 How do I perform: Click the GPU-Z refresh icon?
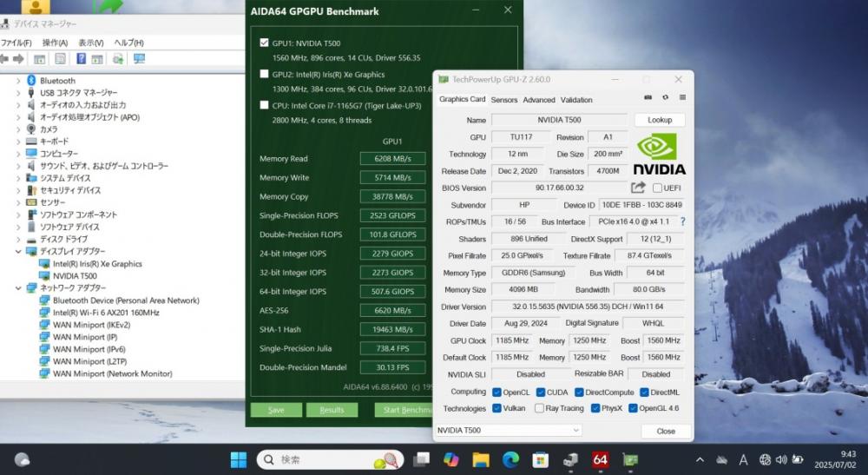coord(665,97)
